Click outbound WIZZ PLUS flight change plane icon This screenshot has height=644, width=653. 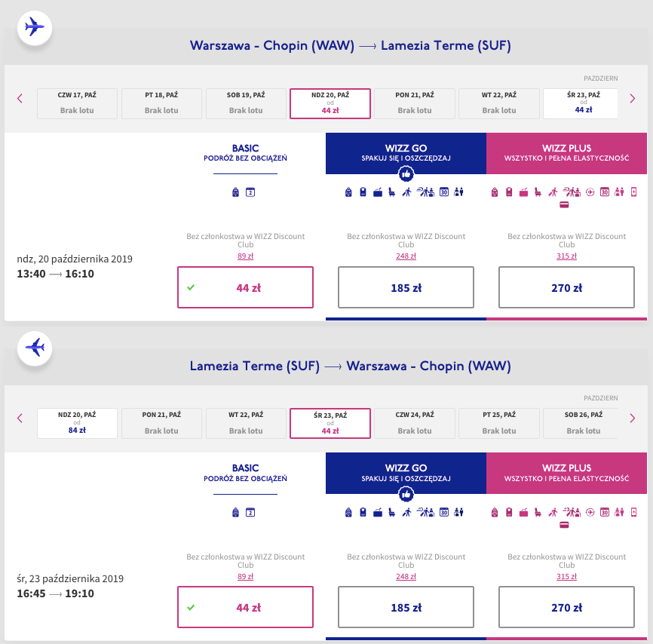click(590, 192)
